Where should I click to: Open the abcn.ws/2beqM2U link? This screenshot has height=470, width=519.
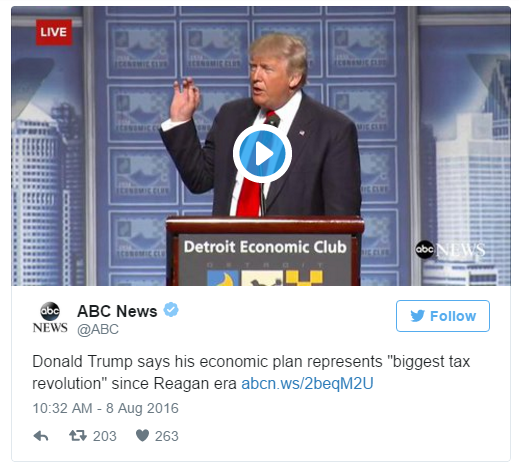307,383
